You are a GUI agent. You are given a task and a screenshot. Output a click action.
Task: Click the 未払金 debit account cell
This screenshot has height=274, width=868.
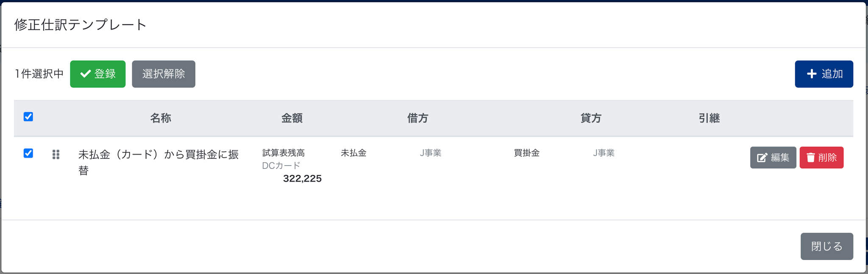point(353,153)
